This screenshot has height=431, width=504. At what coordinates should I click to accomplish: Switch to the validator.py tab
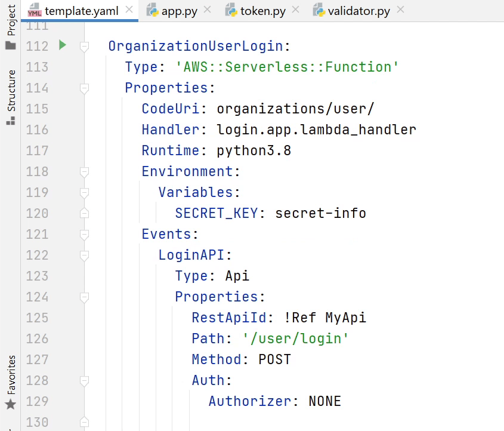(x=358, y=10)
